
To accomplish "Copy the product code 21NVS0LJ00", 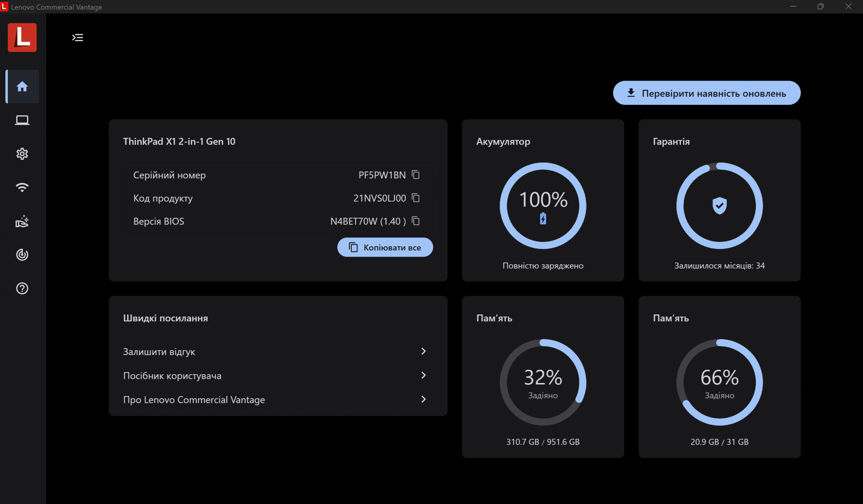I will [x=415, y=198].
